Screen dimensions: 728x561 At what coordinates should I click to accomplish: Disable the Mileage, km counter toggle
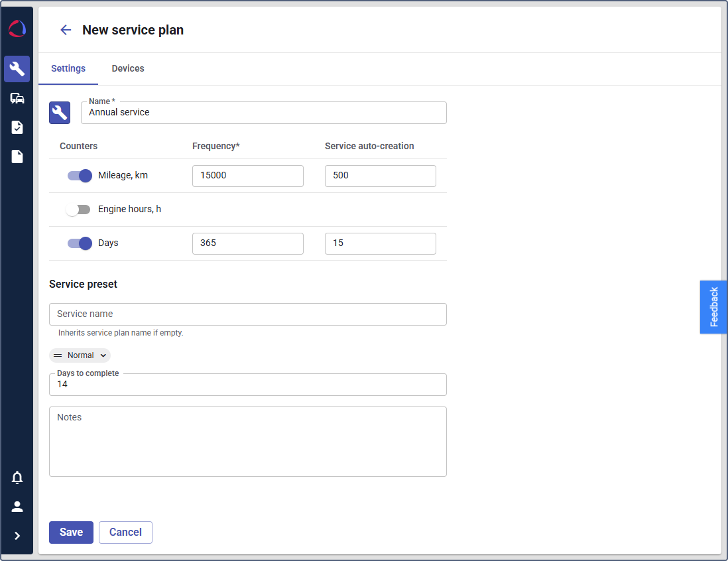click(80, 176)
